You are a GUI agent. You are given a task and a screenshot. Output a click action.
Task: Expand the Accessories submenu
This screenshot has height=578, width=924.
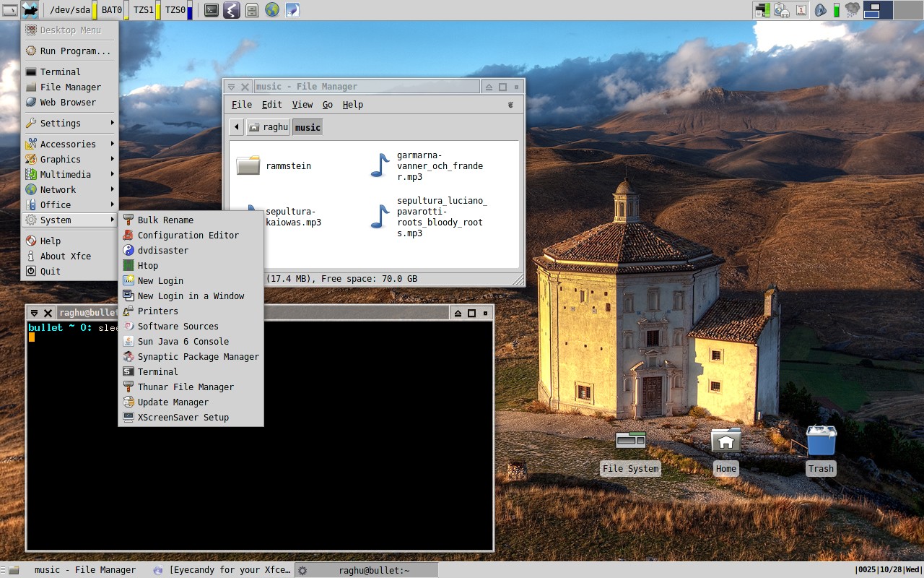point(69,144)
